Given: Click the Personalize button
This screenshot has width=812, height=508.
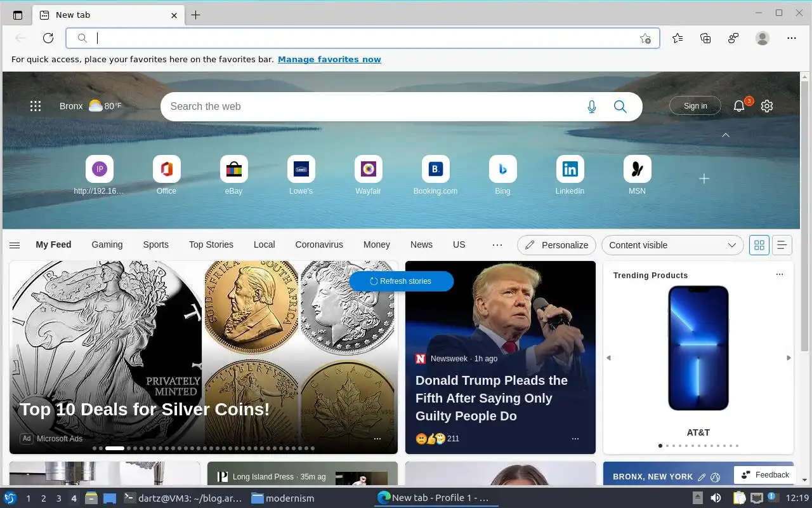Looking at the screenshot, I should (557, 245).
